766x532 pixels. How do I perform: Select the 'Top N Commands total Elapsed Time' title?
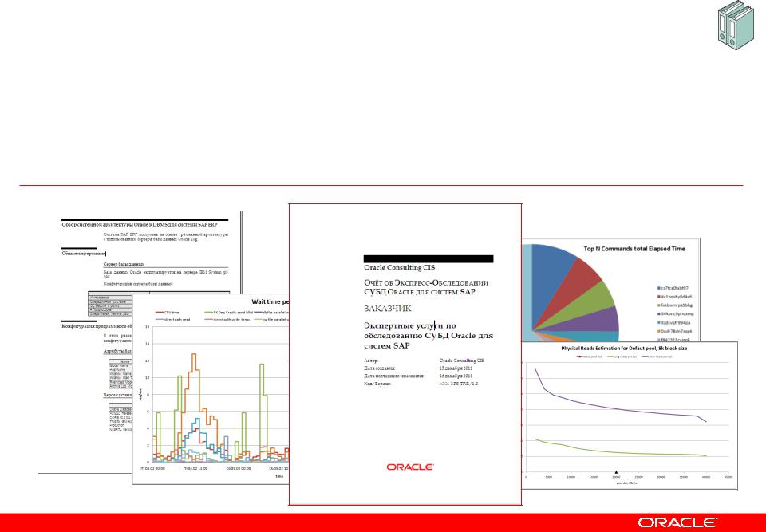634,249
